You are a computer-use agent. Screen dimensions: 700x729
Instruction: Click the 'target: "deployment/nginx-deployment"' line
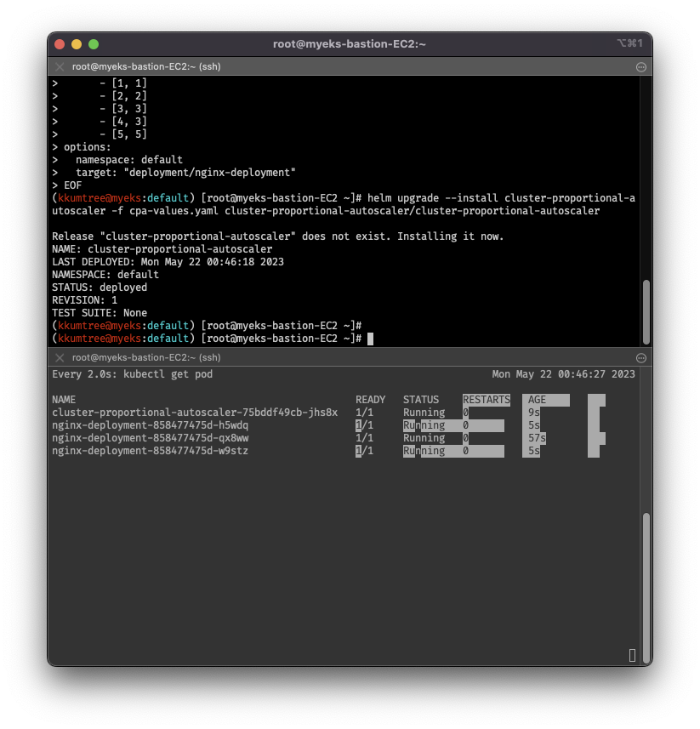point(185,173)
